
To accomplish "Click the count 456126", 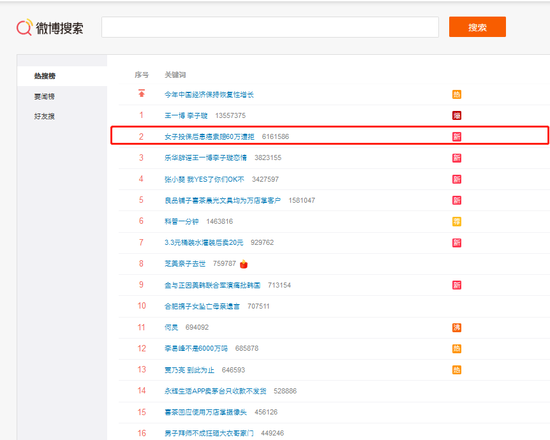I will (266, 412).
